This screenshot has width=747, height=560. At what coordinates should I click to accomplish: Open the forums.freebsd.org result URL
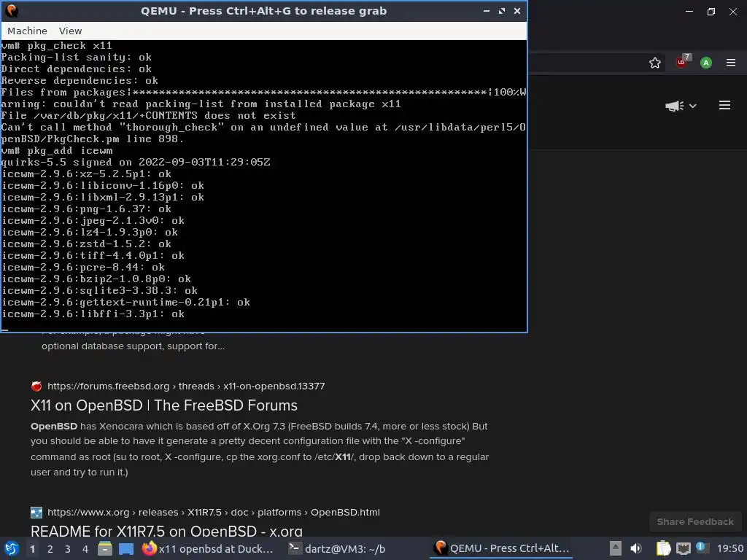(x=186, y=386)
